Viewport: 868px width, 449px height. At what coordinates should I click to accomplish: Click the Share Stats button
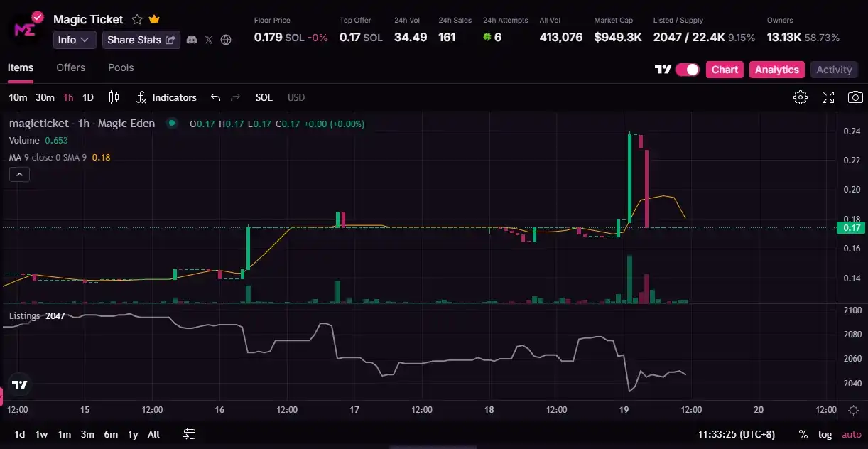141,40
